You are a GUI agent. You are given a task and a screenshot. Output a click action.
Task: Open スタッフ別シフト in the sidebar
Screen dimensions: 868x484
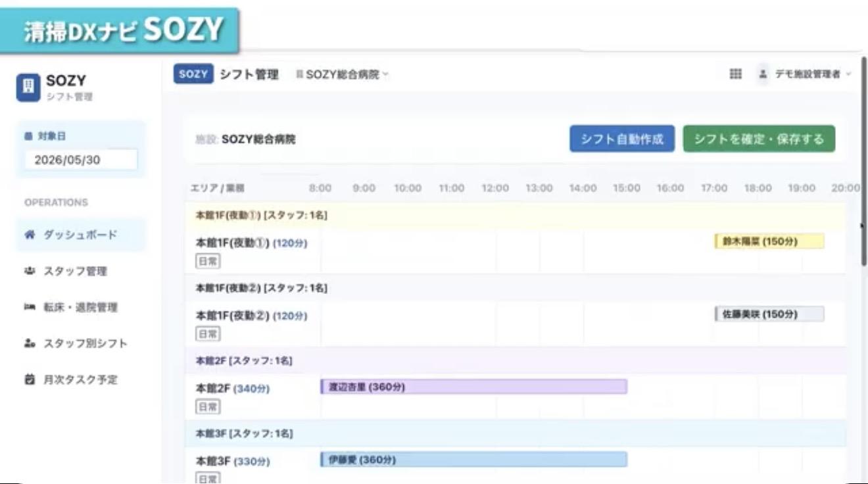(80, 343)
